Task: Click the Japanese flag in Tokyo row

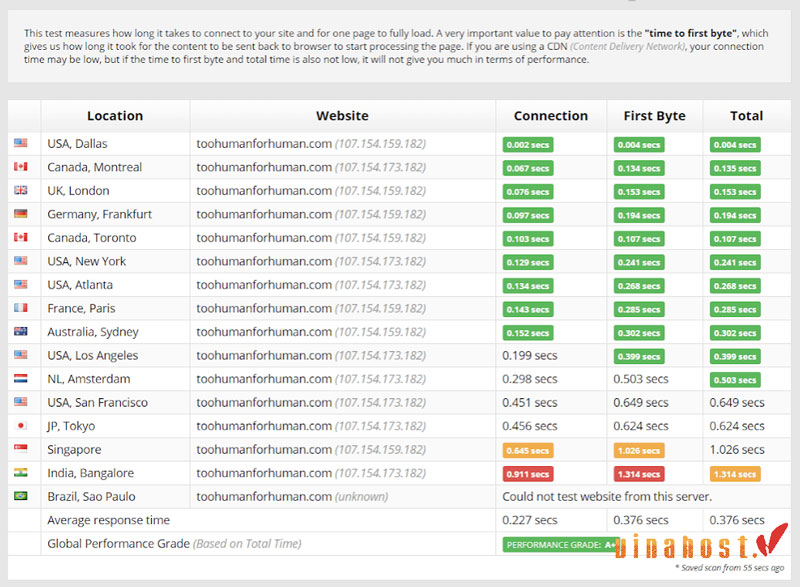Action: 20,426
